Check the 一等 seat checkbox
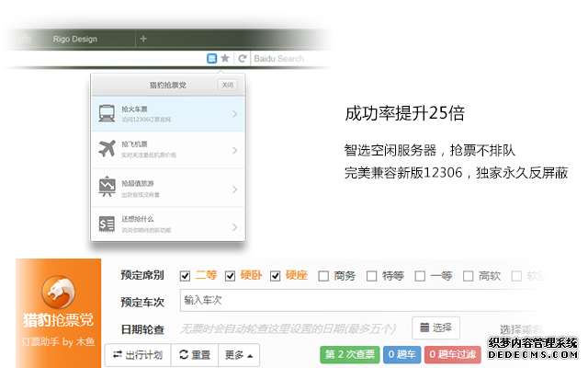This screenshot has height=368, width=588. click(x=420, y=276)
